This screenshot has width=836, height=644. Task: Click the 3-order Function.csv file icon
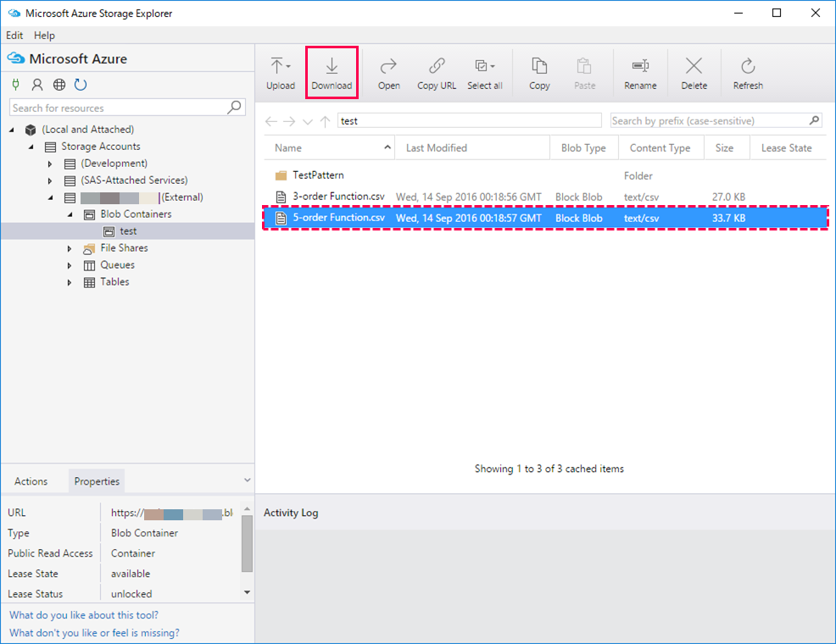pyautogui.click(x=281, y=197)
